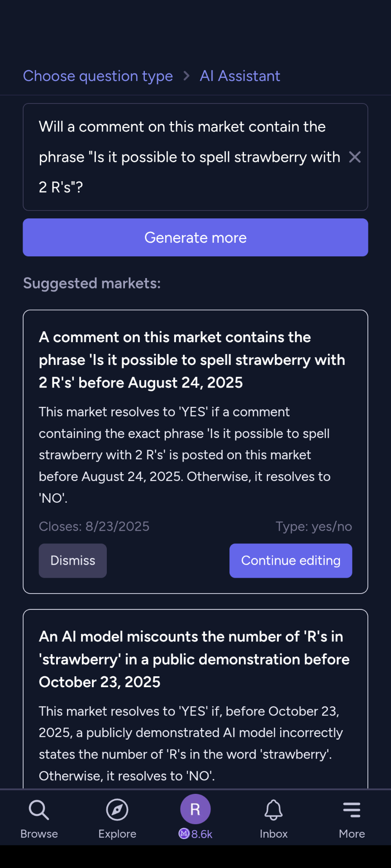Select the AI Assistant breadcrumb

pyautogui.click(x=240, y=76)
